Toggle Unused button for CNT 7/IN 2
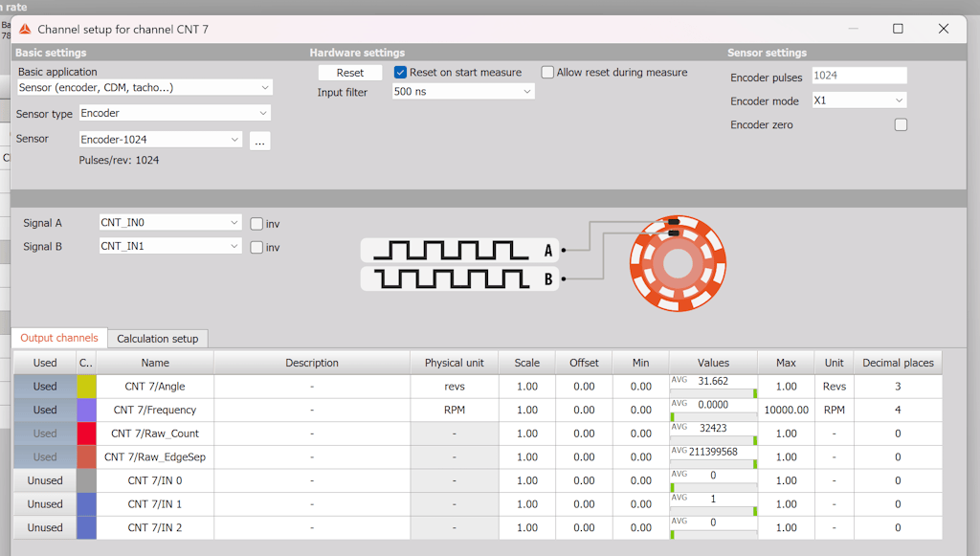Viewport: 980px width, 556px height. [x=45, y=528]
